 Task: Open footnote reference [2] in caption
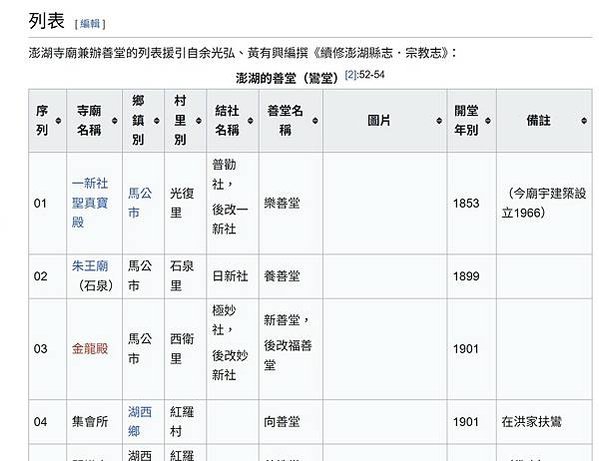tap(350, 74)
